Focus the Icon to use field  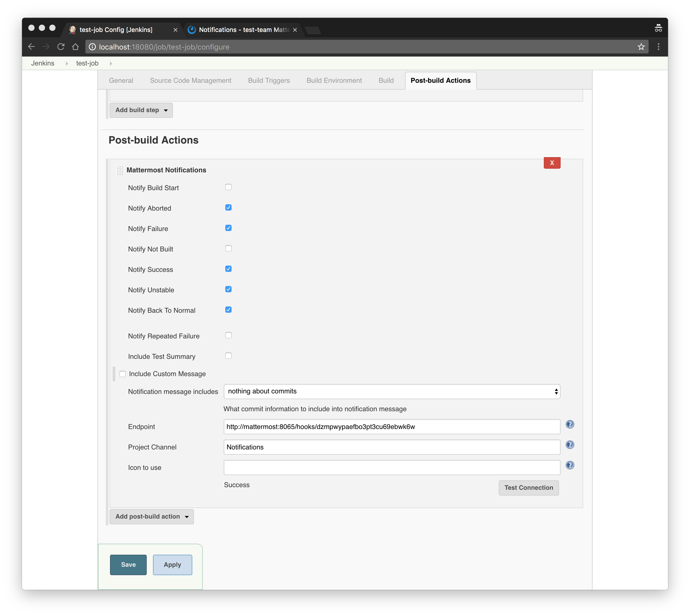pyautogui.click(x=392, y=467)
